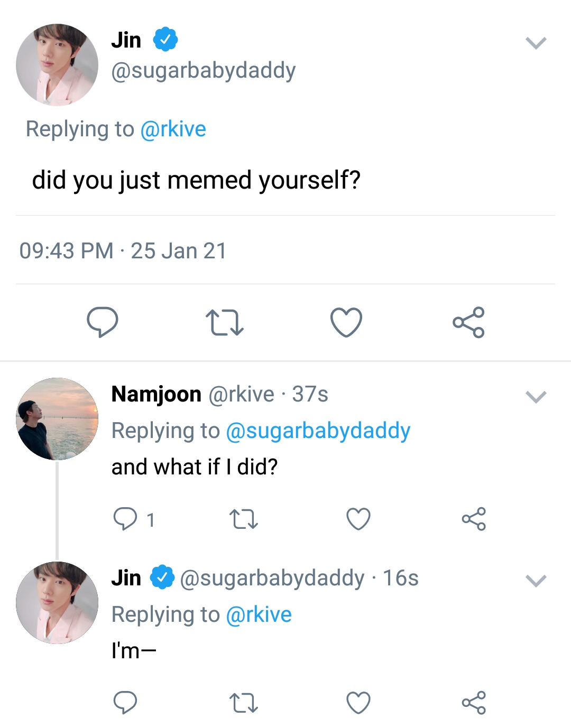Open options chevron on main tweet
The image size is (571, 728).
536,43
